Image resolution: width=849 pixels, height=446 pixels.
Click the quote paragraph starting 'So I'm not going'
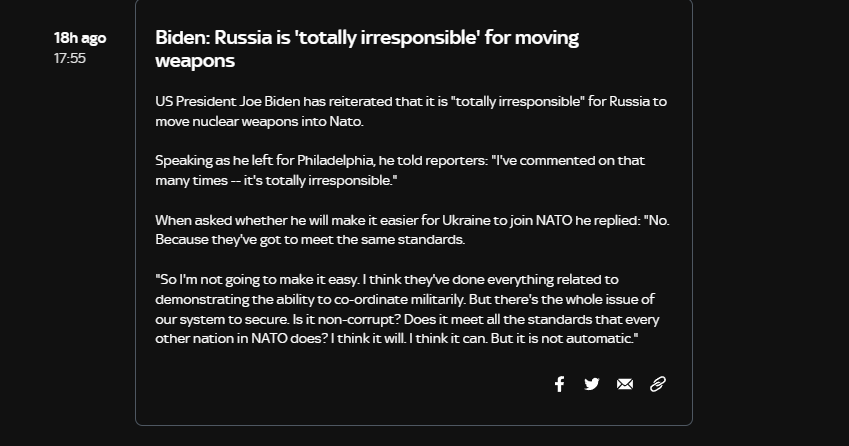point(407,309)
